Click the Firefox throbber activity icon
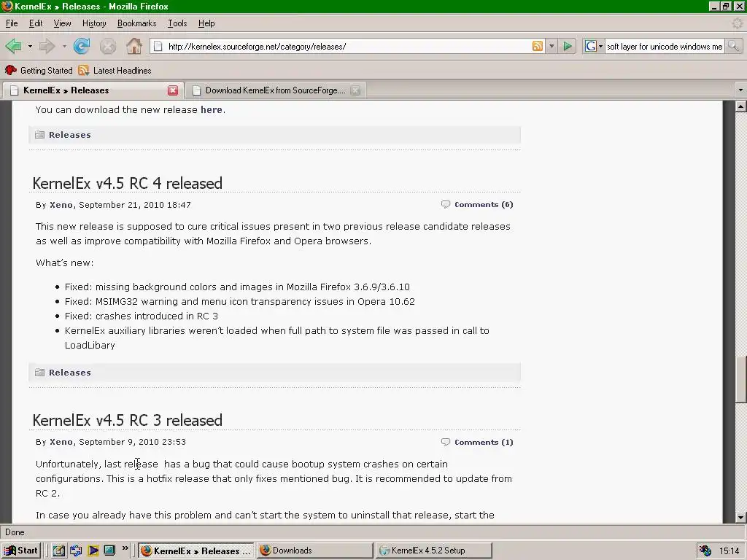The width and height of the screenshot is (747, 560). coord(738,23)
